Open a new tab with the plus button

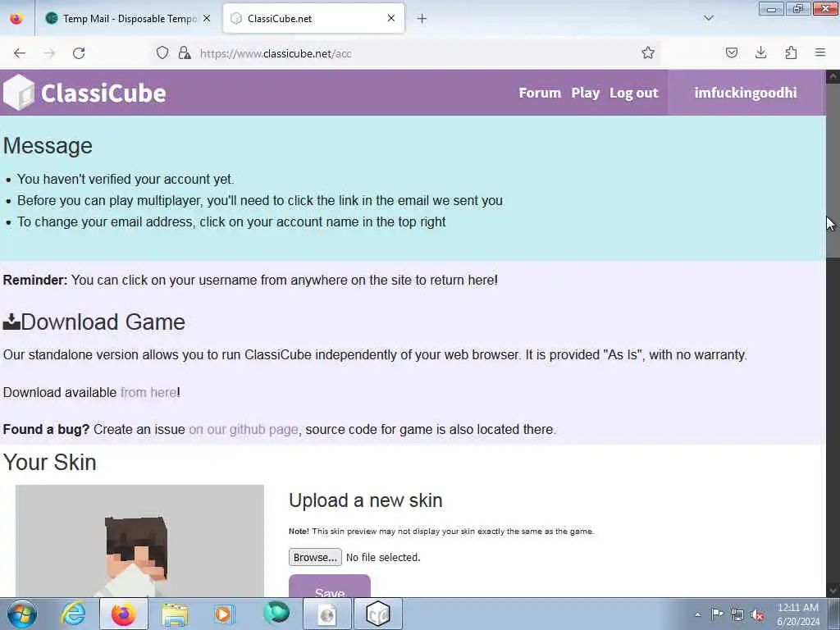[422, 19]
